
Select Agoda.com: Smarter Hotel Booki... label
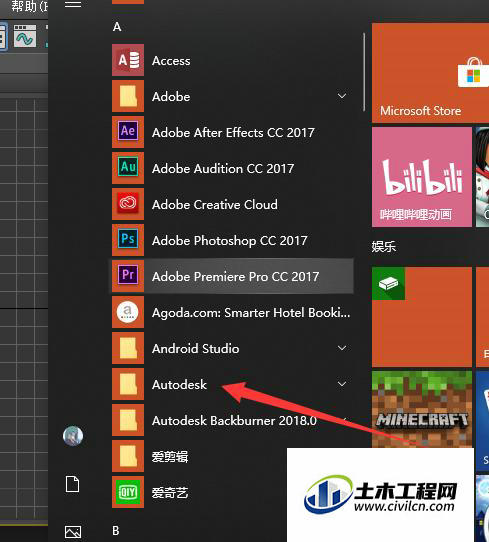pyautogui.click(x=251, y=313)
